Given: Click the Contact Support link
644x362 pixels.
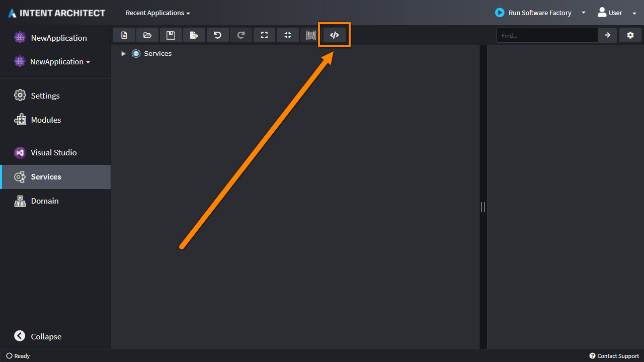Looking at the screenshot, I should click(x=614, y=356).
